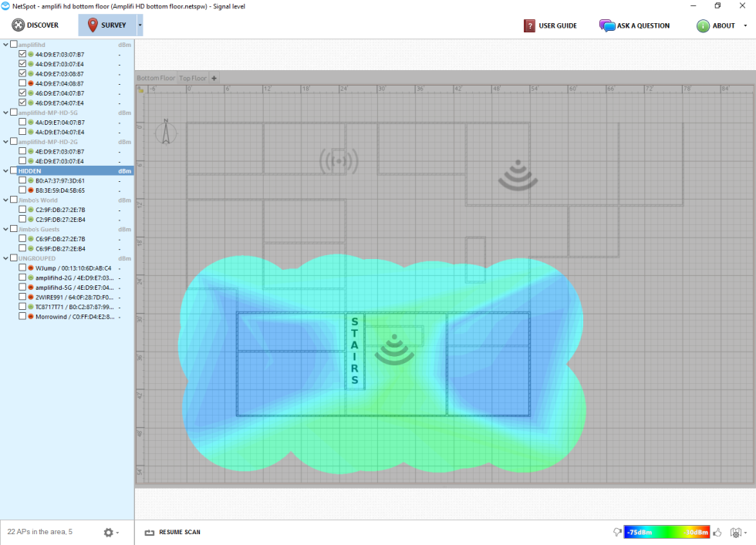Open the dropdown arrow next to ABOUT
The width and height of the screenshot is (756, 545).
[x=745, y=25]
